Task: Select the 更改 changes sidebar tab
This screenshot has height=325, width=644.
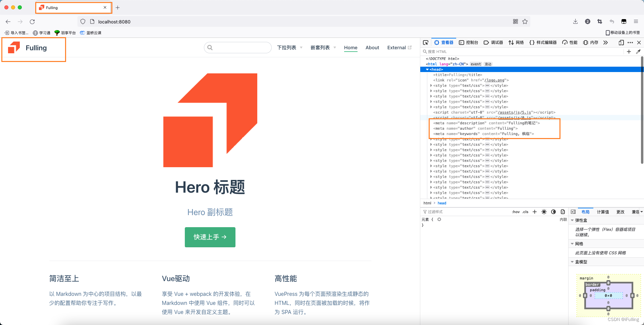Action: (x=620, y=212)
